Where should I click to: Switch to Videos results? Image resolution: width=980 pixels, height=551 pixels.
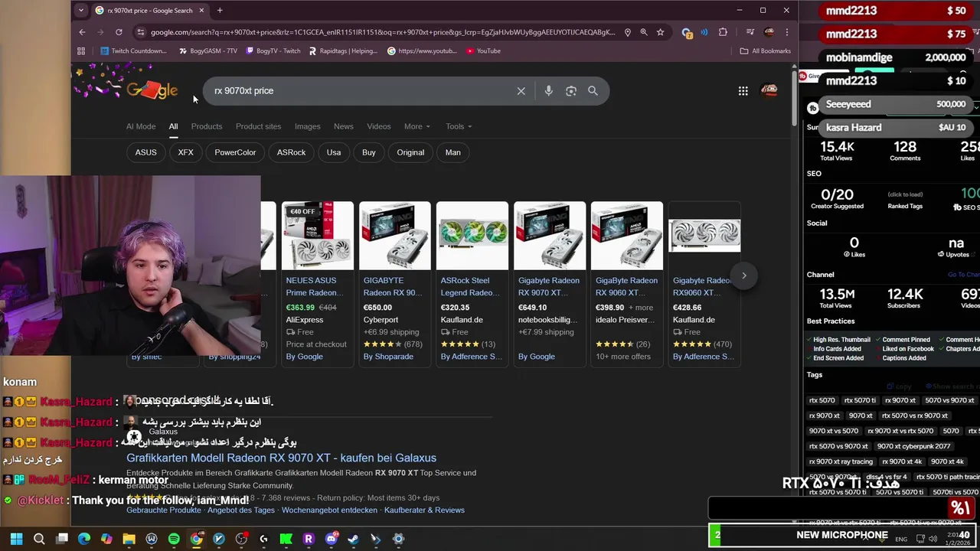(x=379, y=126)
